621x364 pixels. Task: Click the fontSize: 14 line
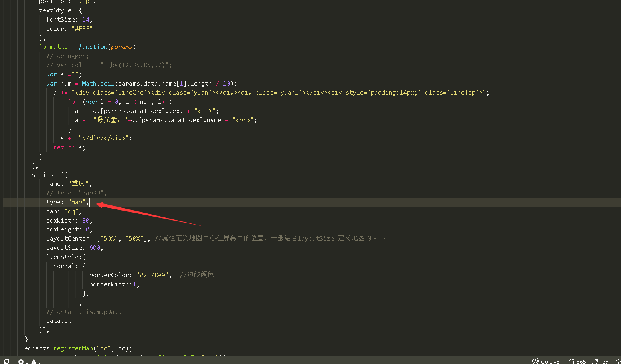point(69,20)
